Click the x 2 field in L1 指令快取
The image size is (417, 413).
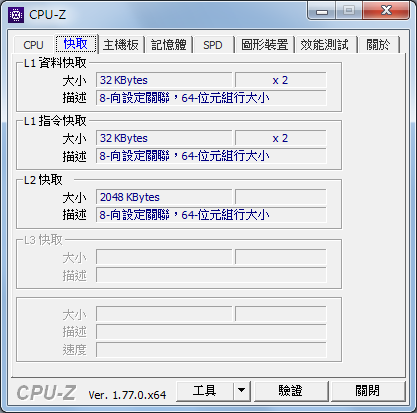pyautogui.click(x=280, y=138)
